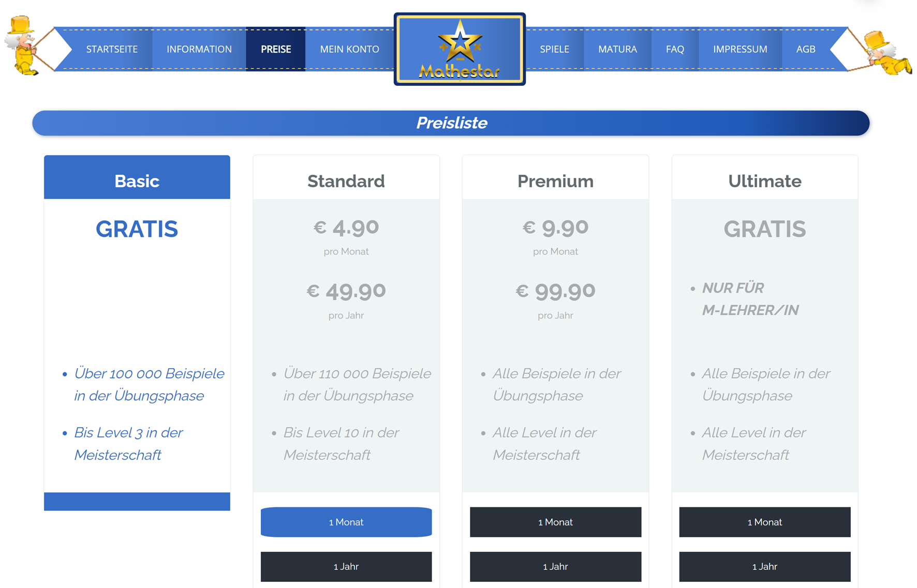The image size is (917, 588).
Task: Choose the Standard 1 Jahr button
Action: pyautogui.click(x=346, y=566)
